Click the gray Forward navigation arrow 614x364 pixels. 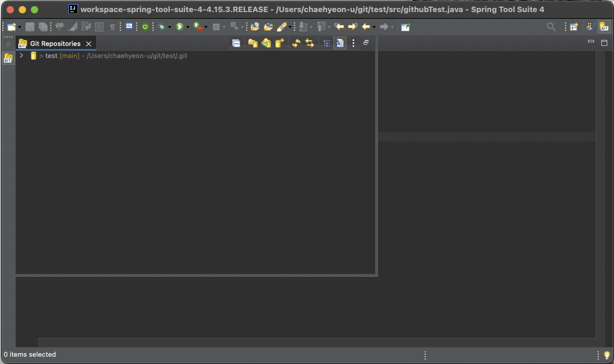pos(384,27)
